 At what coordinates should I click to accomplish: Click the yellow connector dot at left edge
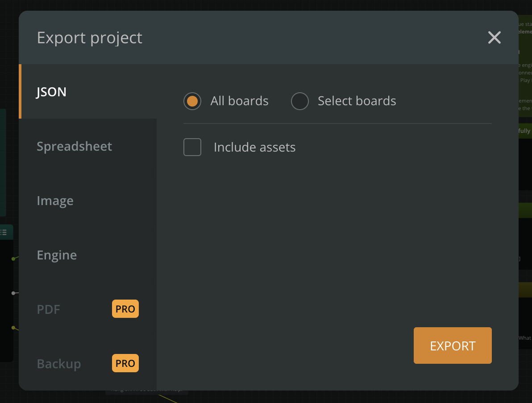point(13,328)
